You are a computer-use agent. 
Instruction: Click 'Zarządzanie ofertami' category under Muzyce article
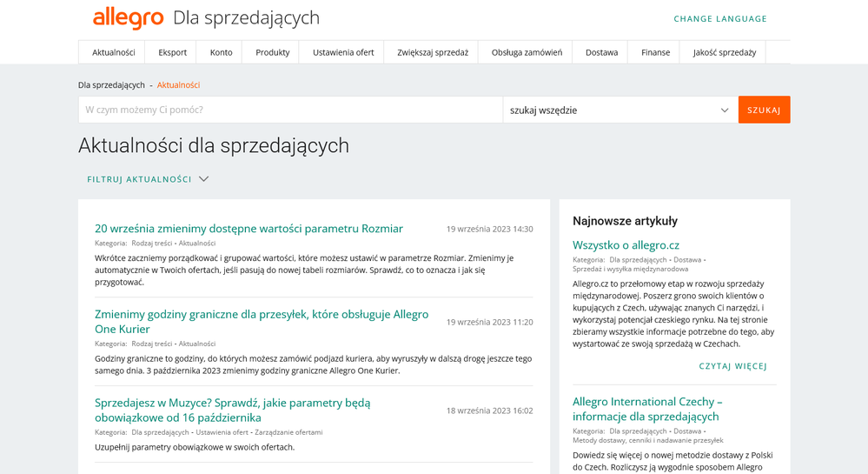click(x=288, y=432)
